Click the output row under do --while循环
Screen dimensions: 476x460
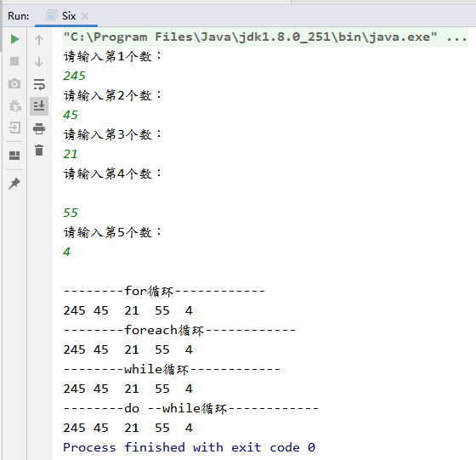pyautogui.click(x=127, y=428)
